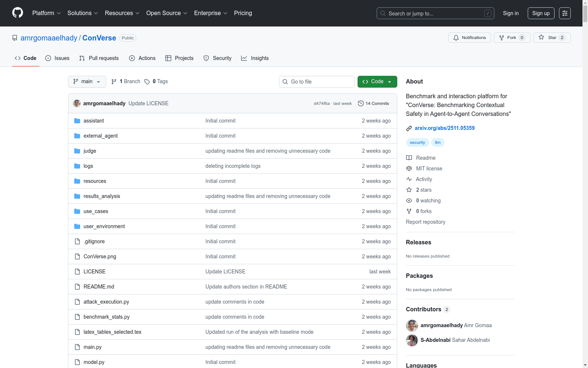Click the MIT license scale icon
The height and width of the screenshot is (368, 588).
click(409, 169)
